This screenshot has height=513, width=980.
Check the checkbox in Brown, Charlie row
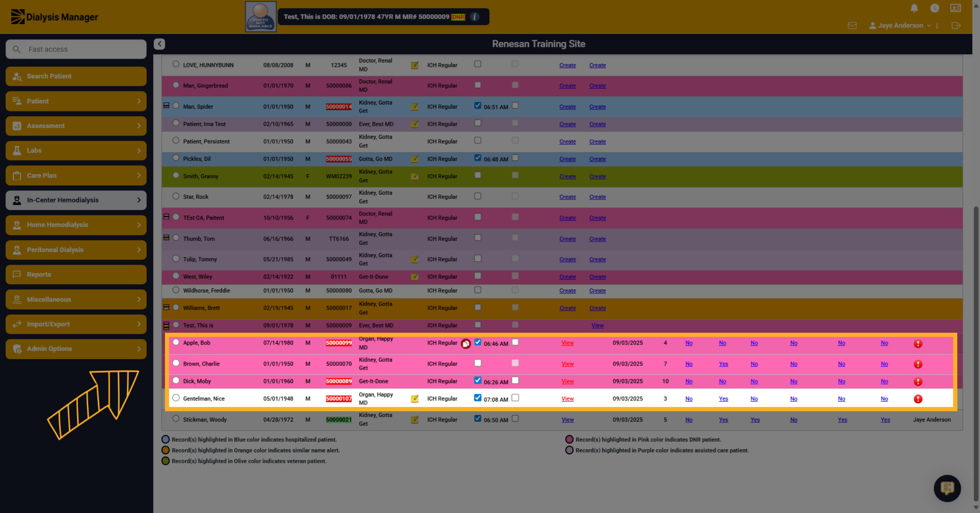478,363
